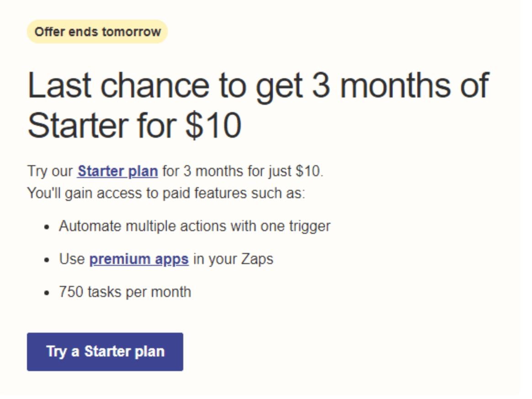The height and width of the screenshot is (399, 532).
Task: Open the Starter plan link
Action: (117, 171)
